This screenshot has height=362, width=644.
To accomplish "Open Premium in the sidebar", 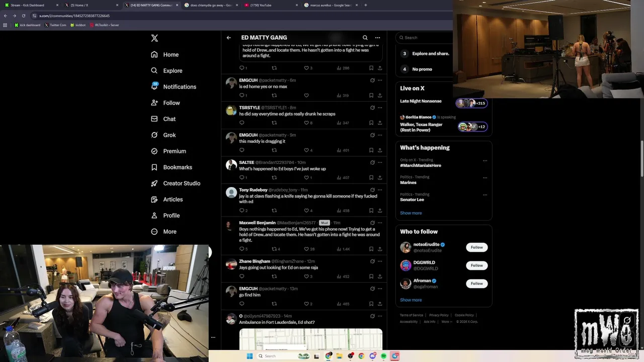I will pos(168,151).
